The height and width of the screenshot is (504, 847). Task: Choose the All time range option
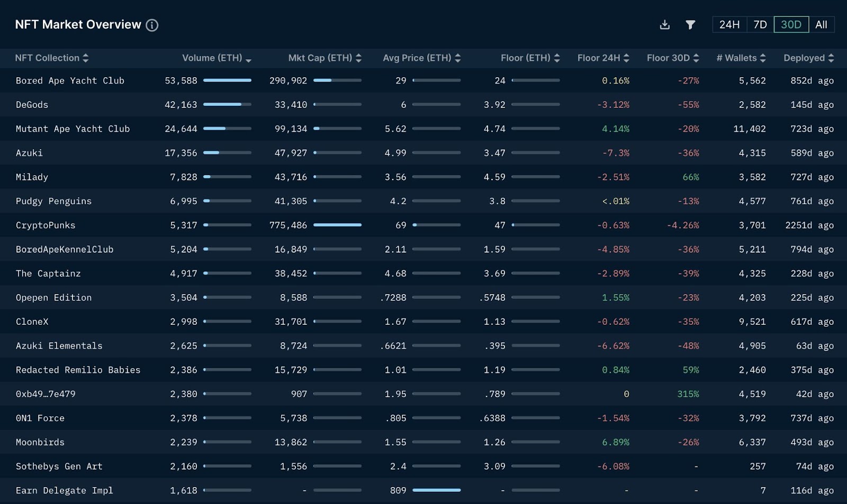[x=821, y=25]
